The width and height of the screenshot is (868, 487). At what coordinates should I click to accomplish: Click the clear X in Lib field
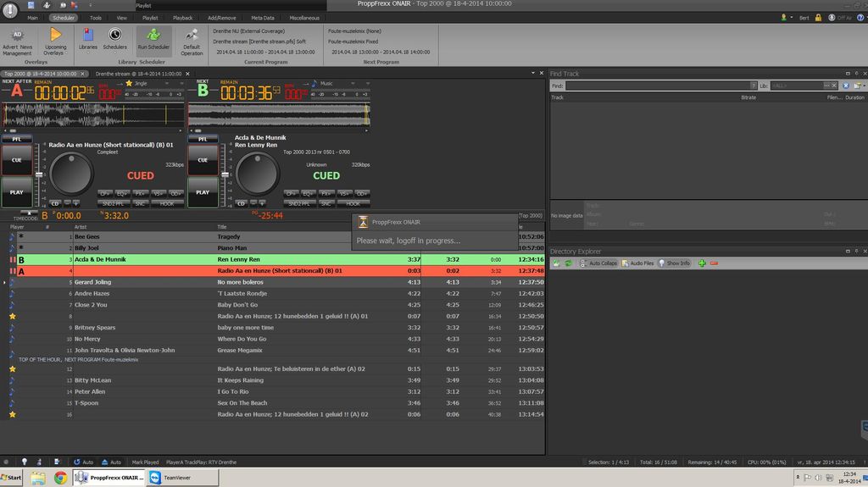coord(834,86)
